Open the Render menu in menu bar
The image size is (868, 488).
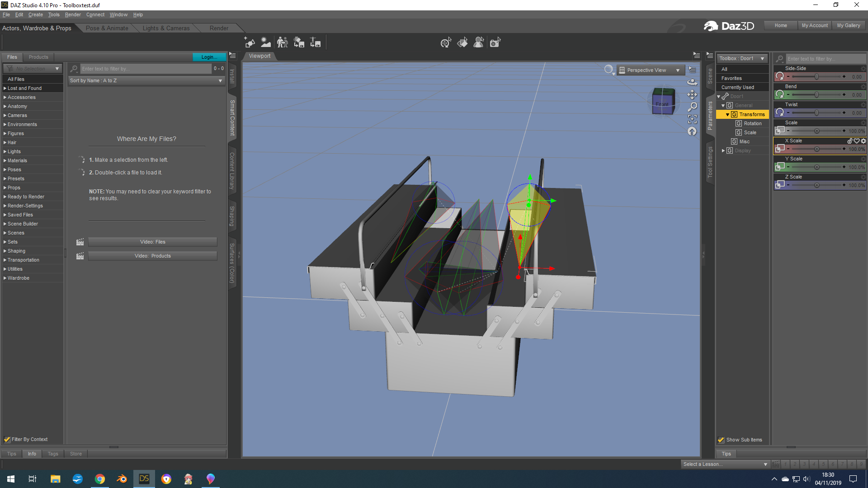tap(72, 14)
